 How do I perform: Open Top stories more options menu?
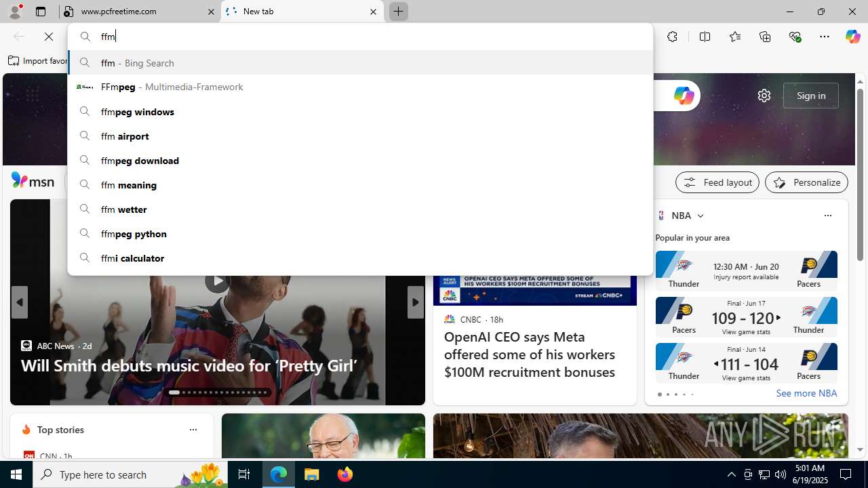coord(193,430)
